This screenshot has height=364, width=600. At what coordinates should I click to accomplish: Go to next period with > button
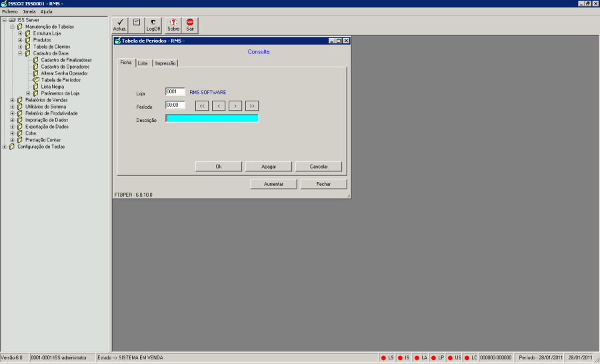point(235,106)
